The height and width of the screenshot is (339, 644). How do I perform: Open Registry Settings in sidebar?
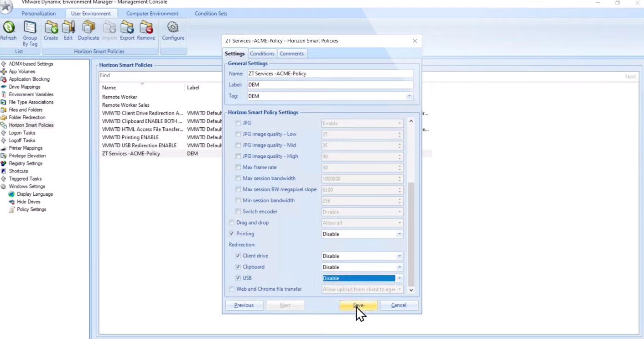26,163
